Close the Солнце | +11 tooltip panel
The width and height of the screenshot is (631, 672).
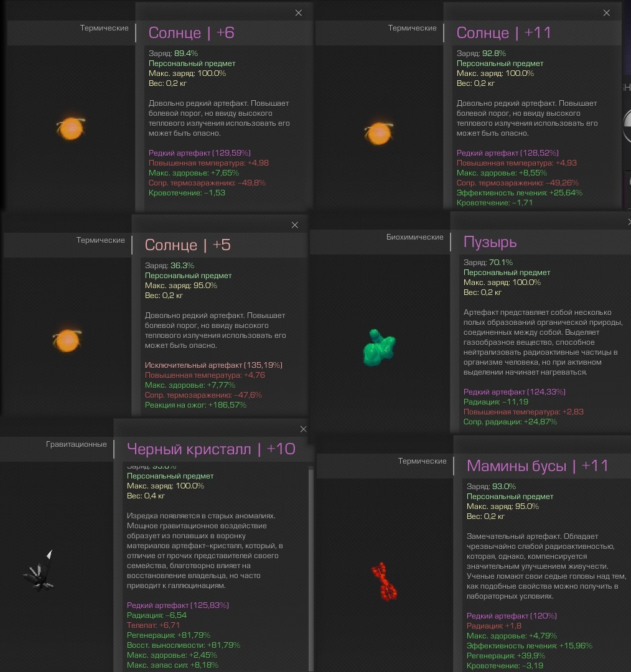pos(606,13)
